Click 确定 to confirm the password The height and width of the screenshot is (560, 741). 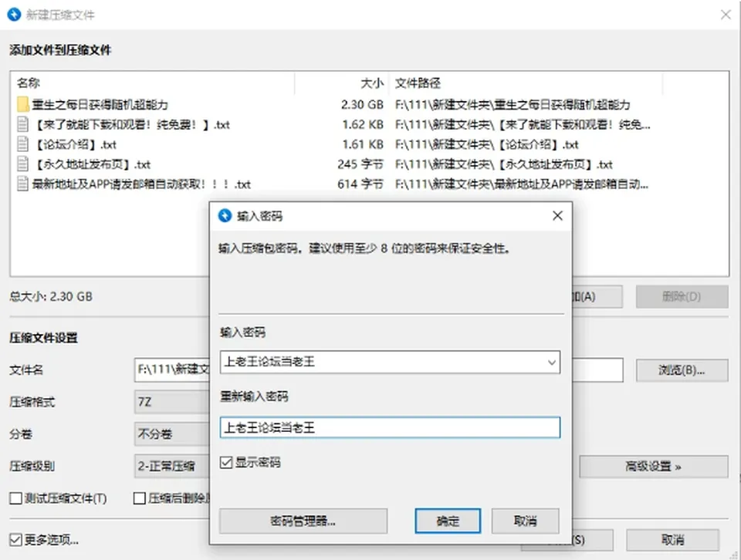pos(448,521)
